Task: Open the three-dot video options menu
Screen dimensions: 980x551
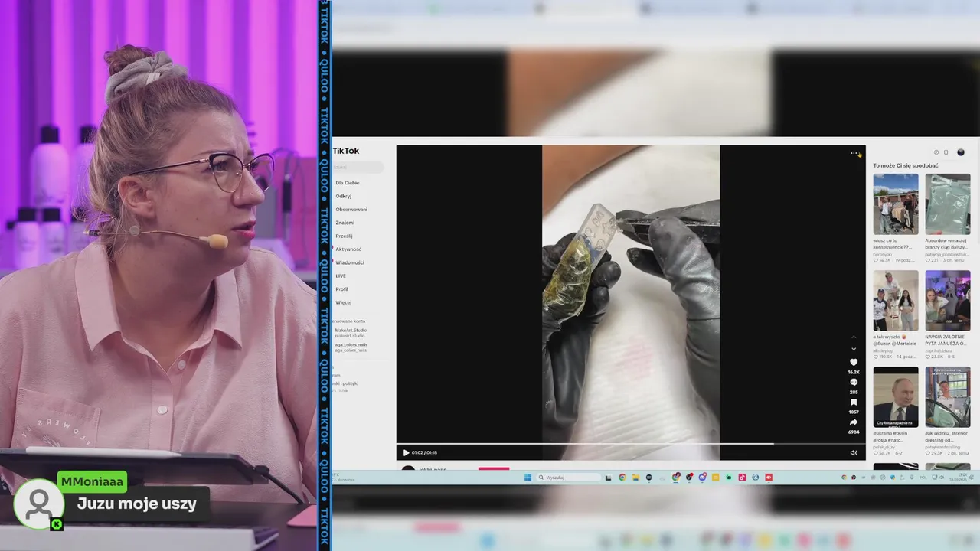Action: (854, 153)
